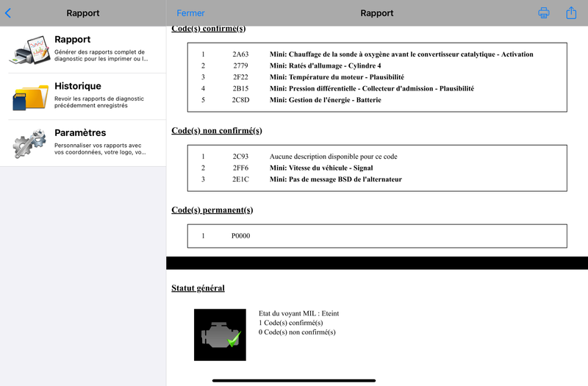Open the Rapport menu entry
588x386 pixels.
(x=83, y=49)
